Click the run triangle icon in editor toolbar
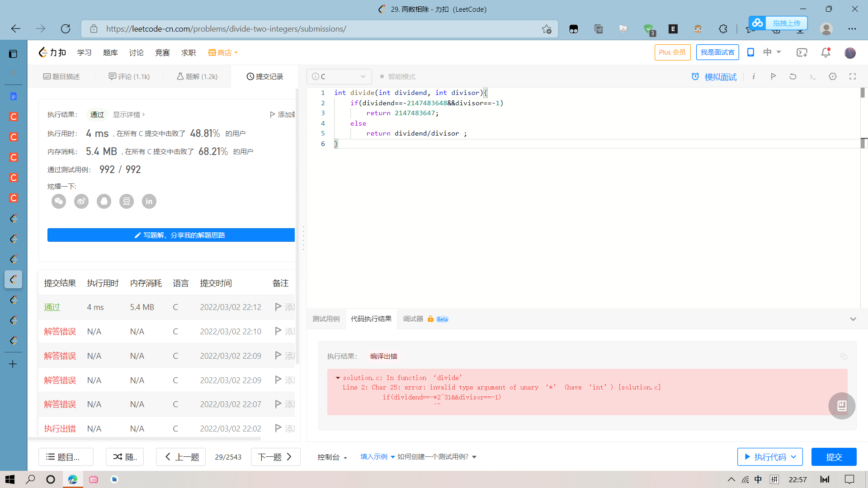This screenshot has height=488, width=868. [773, 76]
